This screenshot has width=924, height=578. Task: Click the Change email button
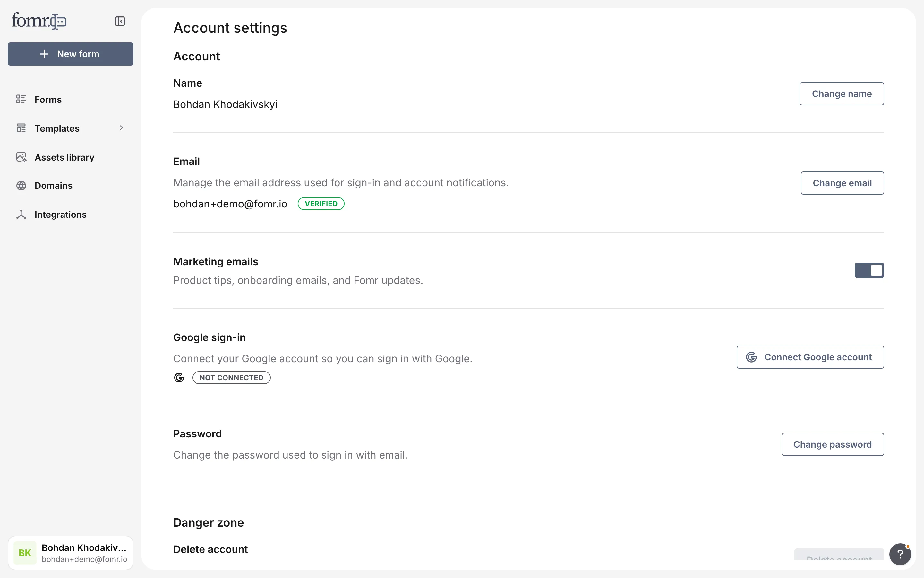coord(842,183)
